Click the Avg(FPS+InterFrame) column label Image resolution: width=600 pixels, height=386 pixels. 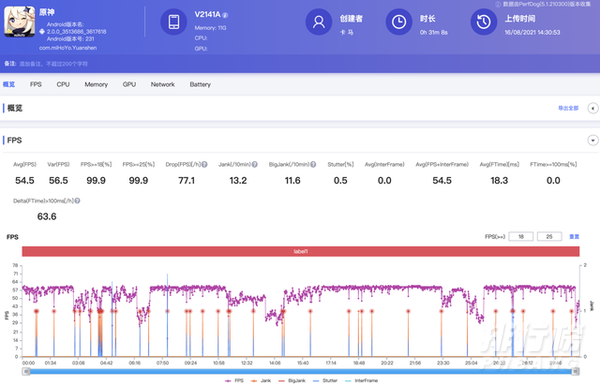pyautogui.click(x=442, y=164)
